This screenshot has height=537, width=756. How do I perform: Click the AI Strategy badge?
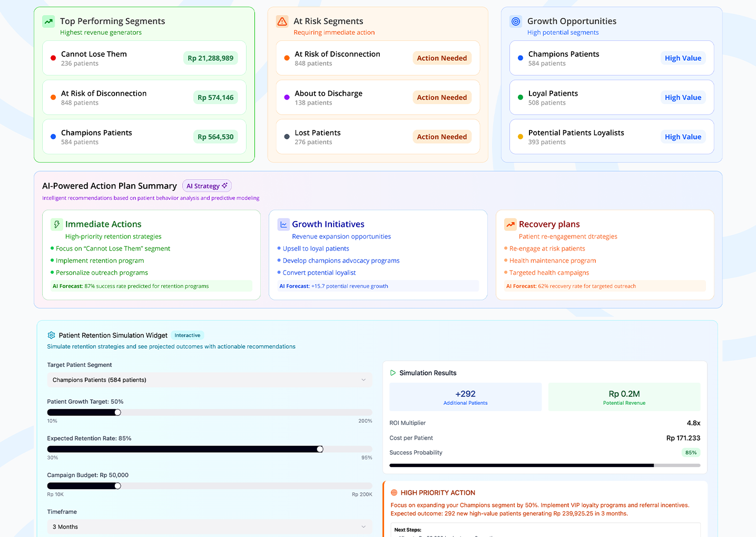207,185
